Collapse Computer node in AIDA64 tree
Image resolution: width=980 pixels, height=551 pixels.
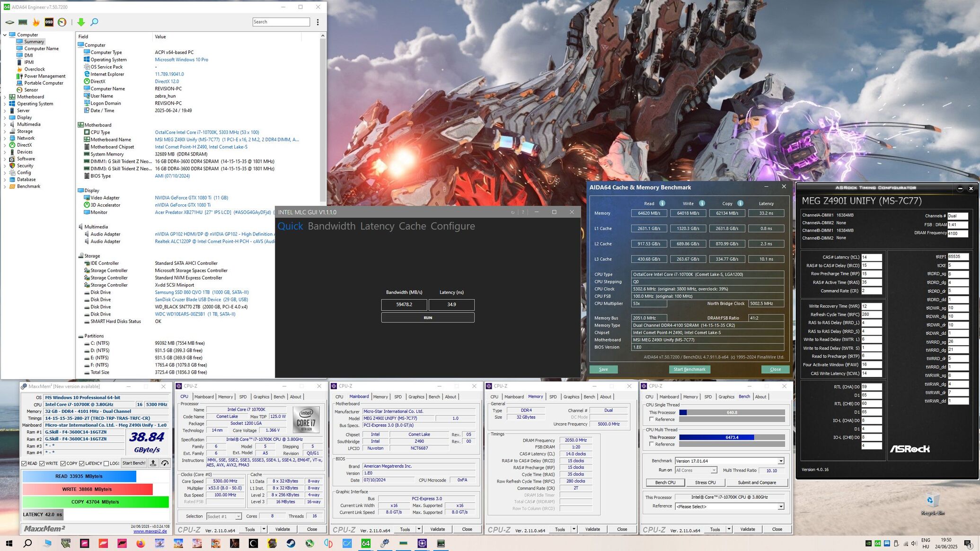coord(5,35)
